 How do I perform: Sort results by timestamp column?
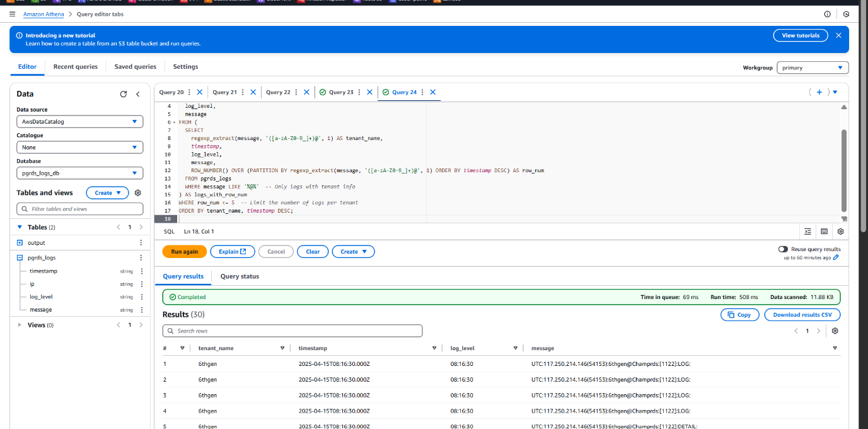(434, 348)
